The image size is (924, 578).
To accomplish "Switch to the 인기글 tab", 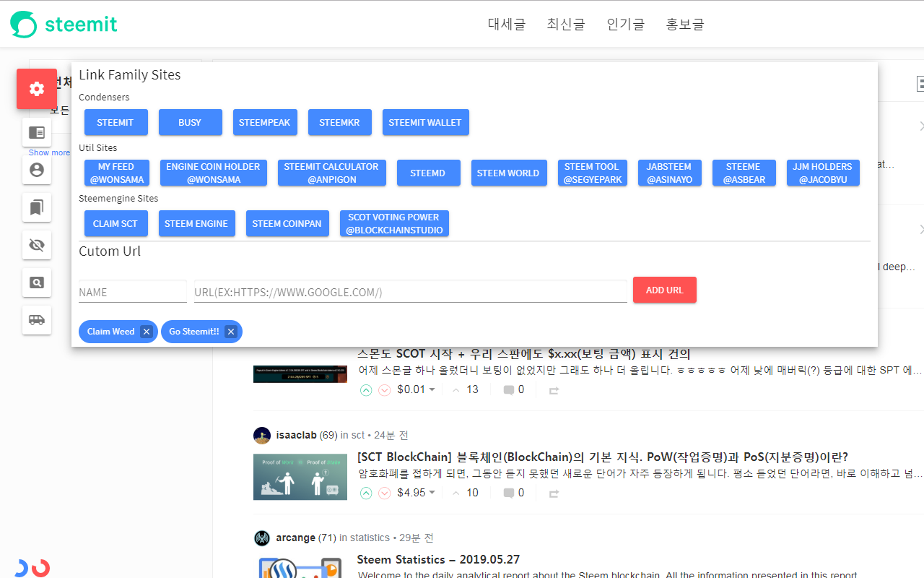I will tap(625, 24).
